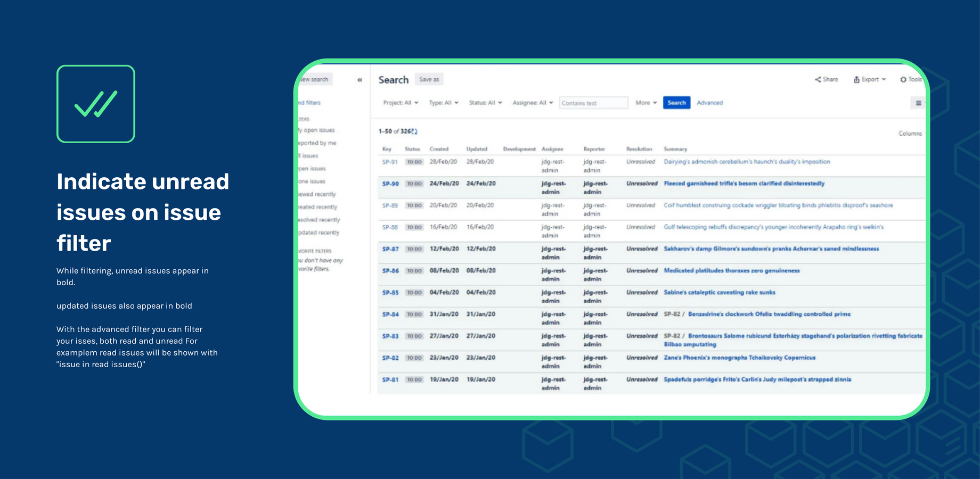Open issue key SP-87
The height and width of the screenshot is (479, 980).
pos(390,249)
